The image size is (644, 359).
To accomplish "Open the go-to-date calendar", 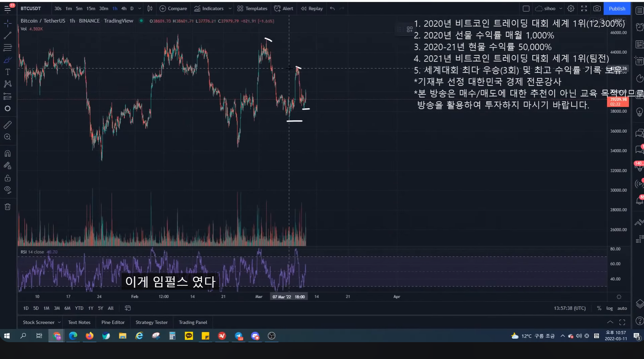I will click(127, 308).
